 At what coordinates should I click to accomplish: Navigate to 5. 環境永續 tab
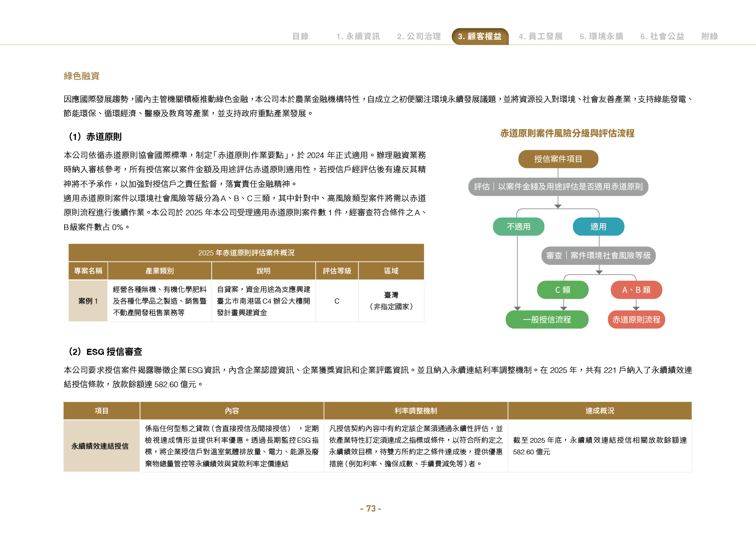(601, 36)
